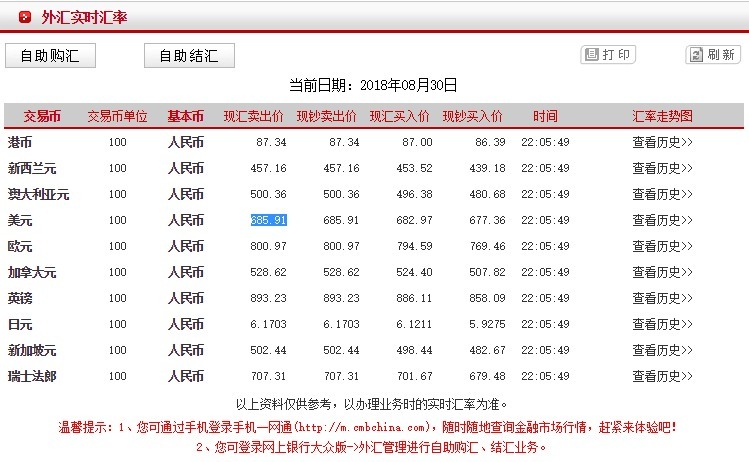Select the highlighted 685.91 value
Image resolution: width=749 pixels, height=462 pixels.
click(268, 220)
